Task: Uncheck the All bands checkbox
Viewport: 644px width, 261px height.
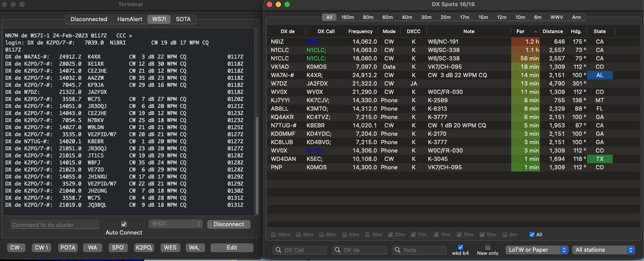Action: (x=532, y=235)
